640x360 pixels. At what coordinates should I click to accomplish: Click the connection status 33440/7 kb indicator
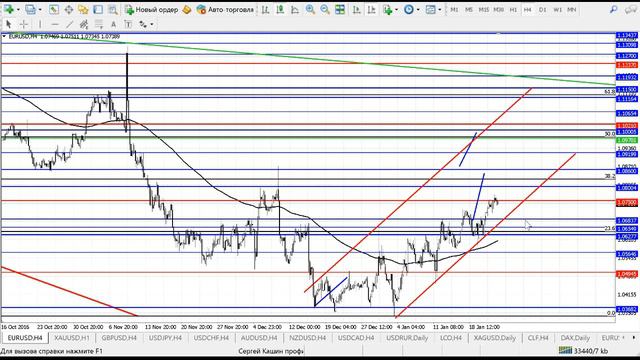pos(583,351)
